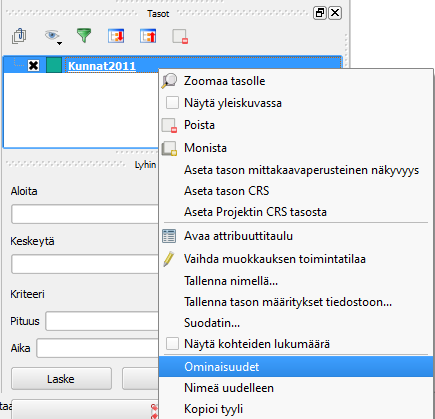Select Aseta tason CRS

[296, 191]
